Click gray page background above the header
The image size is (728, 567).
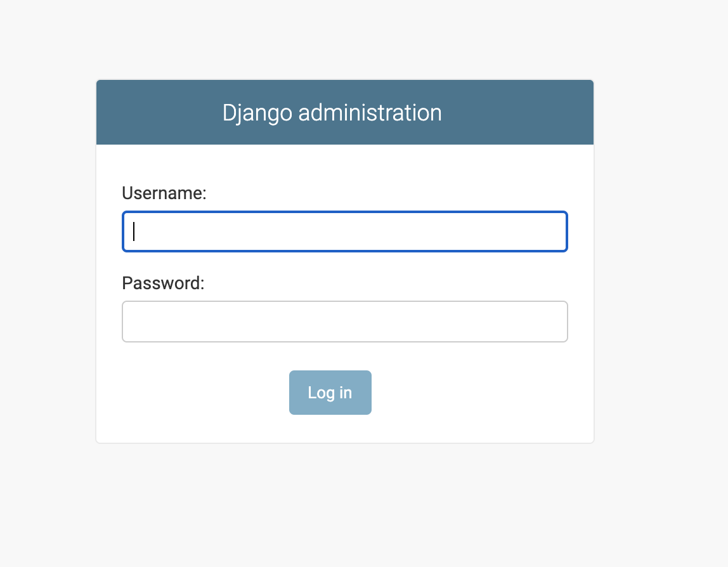coord(344,39)
